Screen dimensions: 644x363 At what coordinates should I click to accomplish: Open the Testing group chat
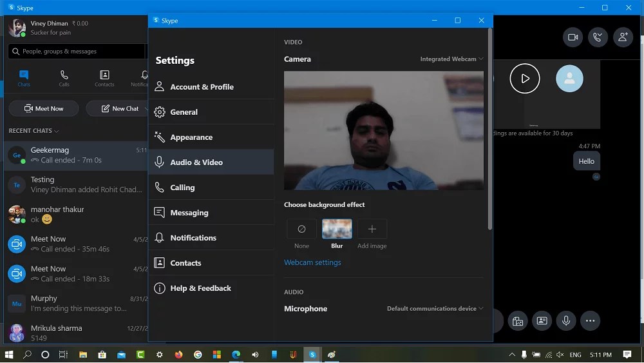(76, 184)
